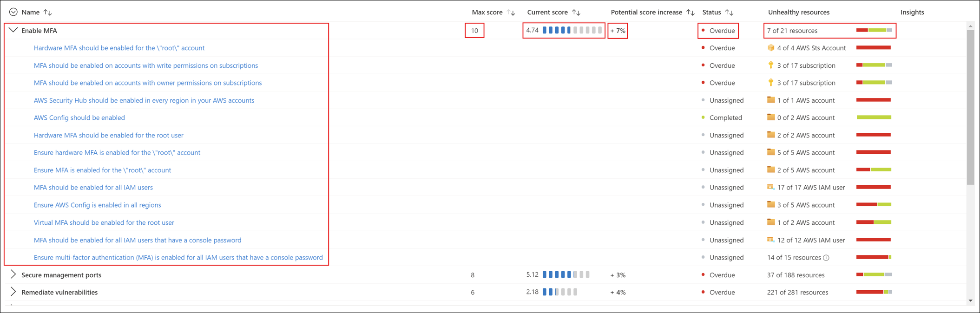Click the AWS IAM user icon for all IAM users row
This screenshot has height=313, width=980.
(x=770, y=187)
